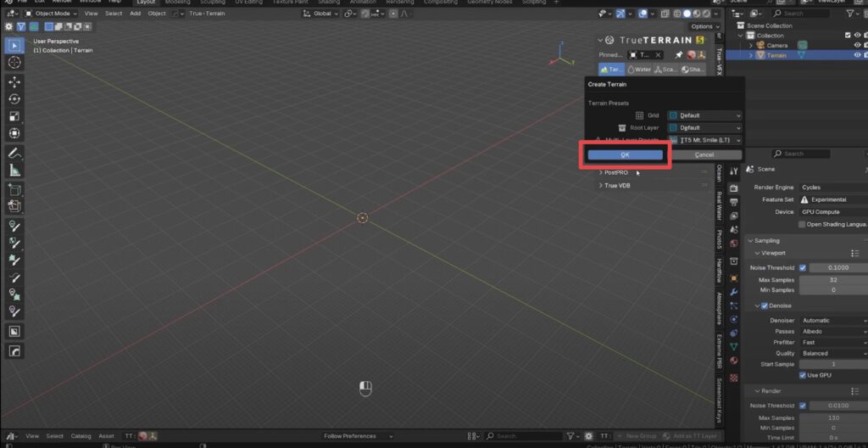Open the Denoiser Automatic dropdown
868x448 pixels.
pos(833,321)
